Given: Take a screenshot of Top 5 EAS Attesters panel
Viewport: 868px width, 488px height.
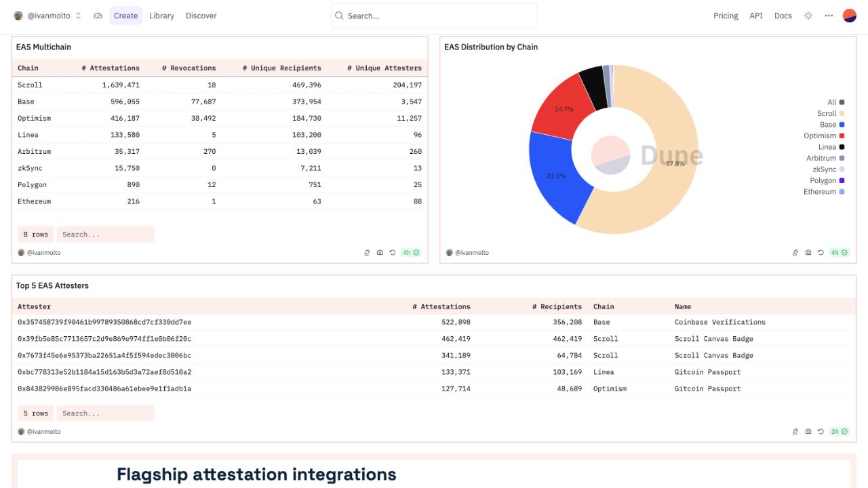Looking at the screenshot, I should [x=808, y=432].
